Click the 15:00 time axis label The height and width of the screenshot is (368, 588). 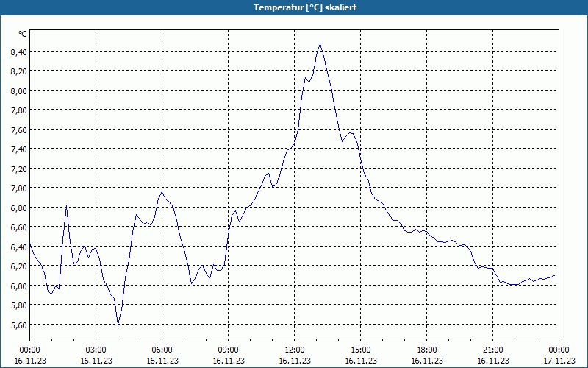tap(360, 350)
